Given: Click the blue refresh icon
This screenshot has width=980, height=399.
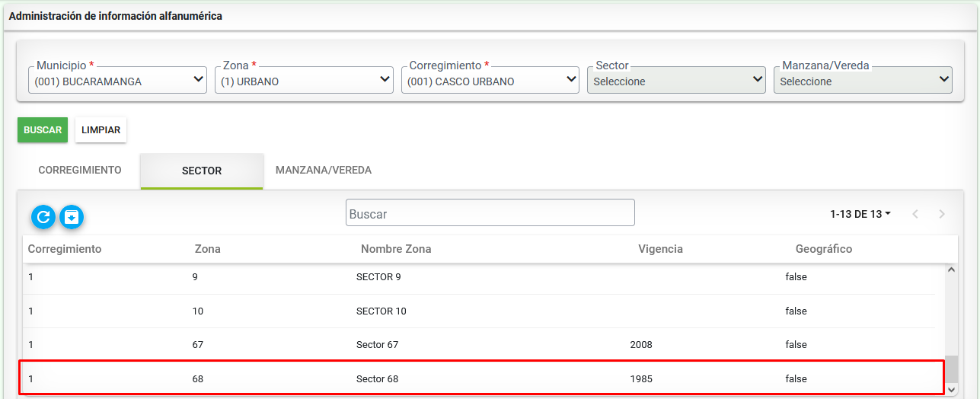Looking at the screenshot, I should coord(43,217).
